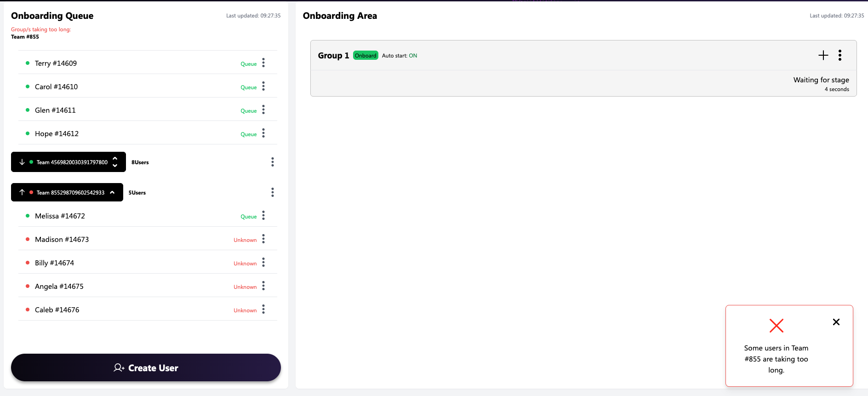Select the Angela #14675 queue entry
Screen dimensions: 868x396
tap(59, 287)
